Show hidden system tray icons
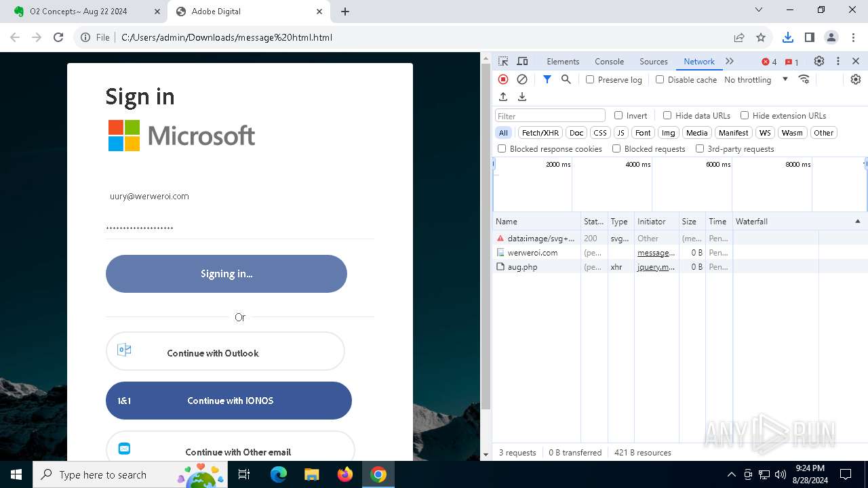This screenshot has width=868, height=488. [731, 474]
